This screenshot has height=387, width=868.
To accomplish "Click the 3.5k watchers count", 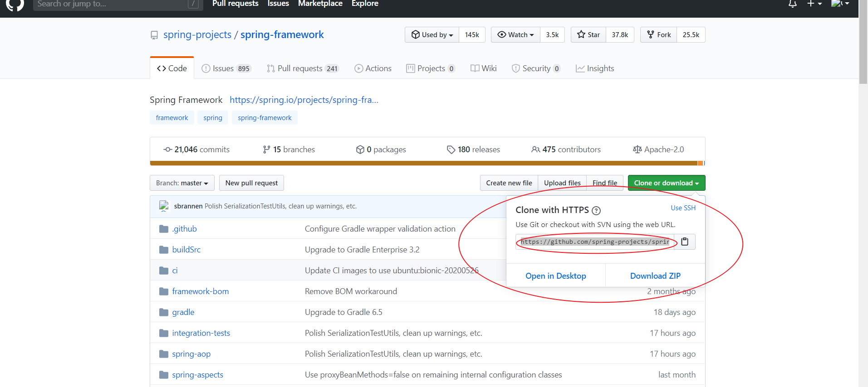I will coord(552,35).
